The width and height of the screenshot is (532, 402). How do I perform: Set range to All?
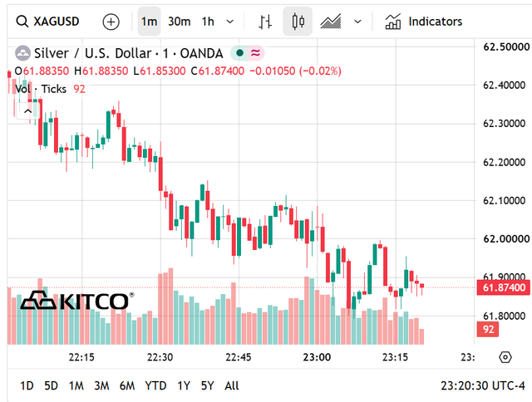pyautogui.click(x=232, y=385)
